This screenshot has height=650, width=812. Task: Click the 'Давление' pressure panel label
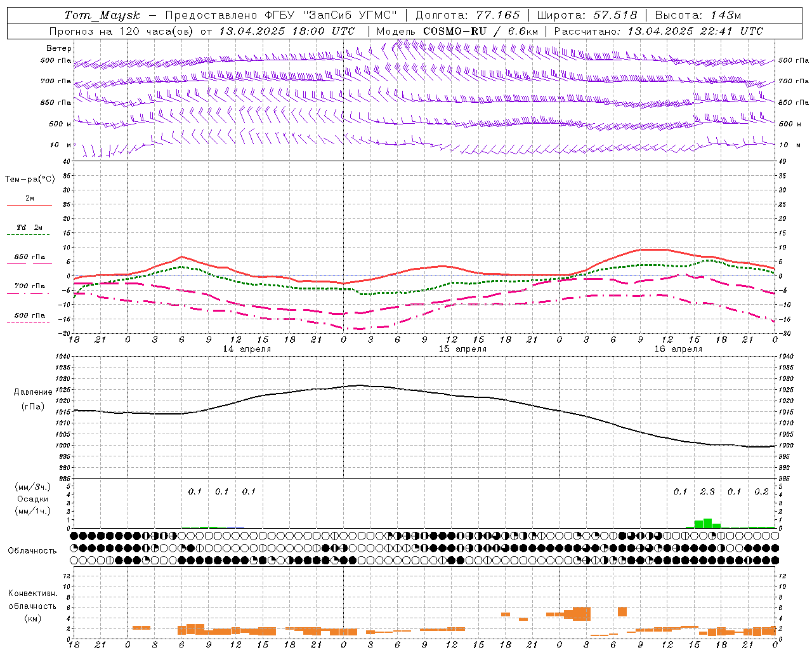(x=33, y=392)
